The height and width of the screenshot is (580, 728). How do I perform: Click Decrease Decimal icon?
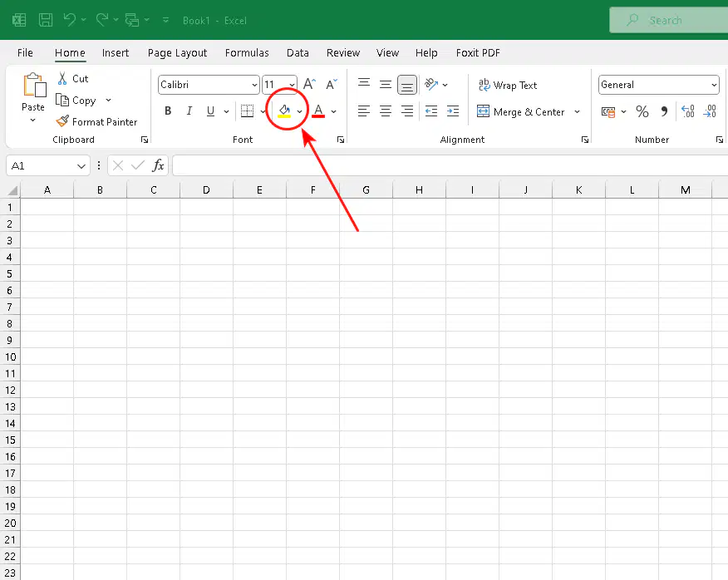click(x=710, y=111)
